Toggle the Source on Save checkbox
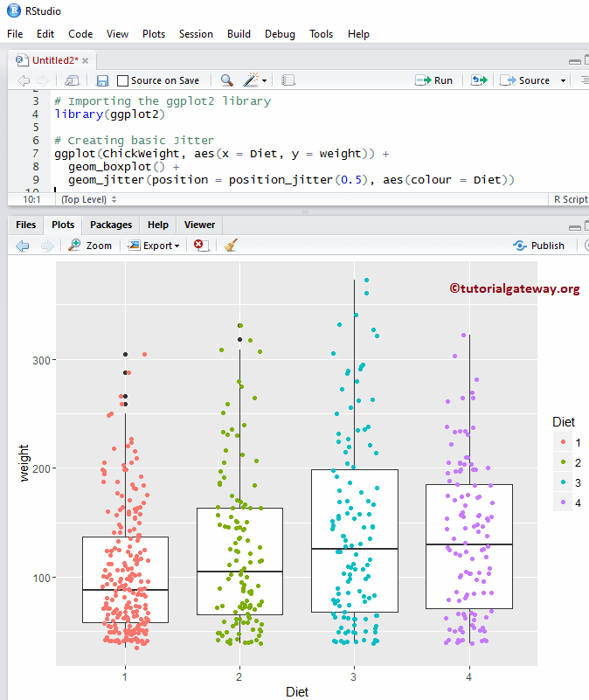The width and height of the screenshot is (589, 700). (122, 80)
